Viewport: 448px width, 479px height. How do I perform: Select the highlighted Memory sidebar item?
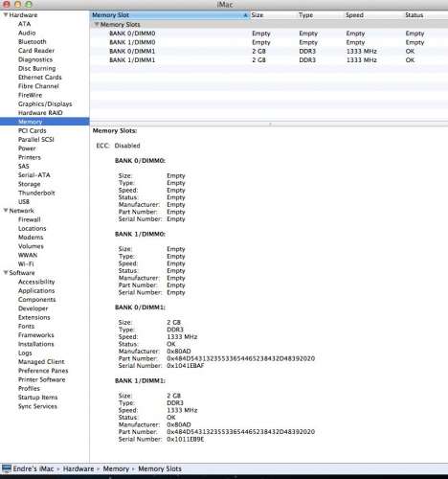click(x=45, y=122)
